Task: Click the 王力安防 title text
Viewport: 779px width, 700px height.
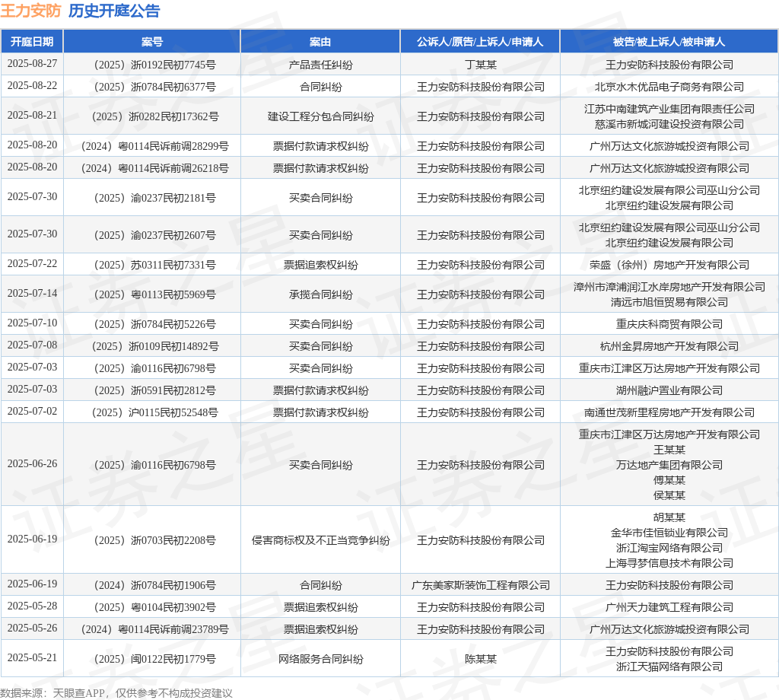Action: [30, 11]
